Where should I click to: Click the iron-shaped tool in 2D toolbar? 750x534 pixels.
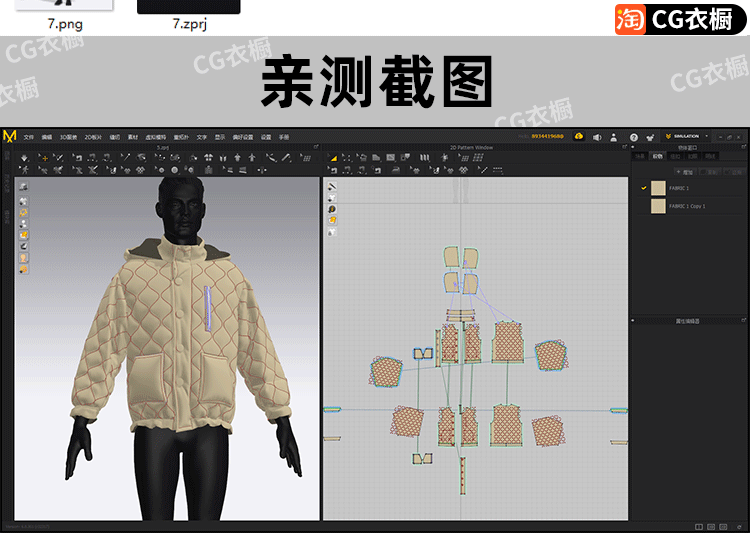pos(396,170)
